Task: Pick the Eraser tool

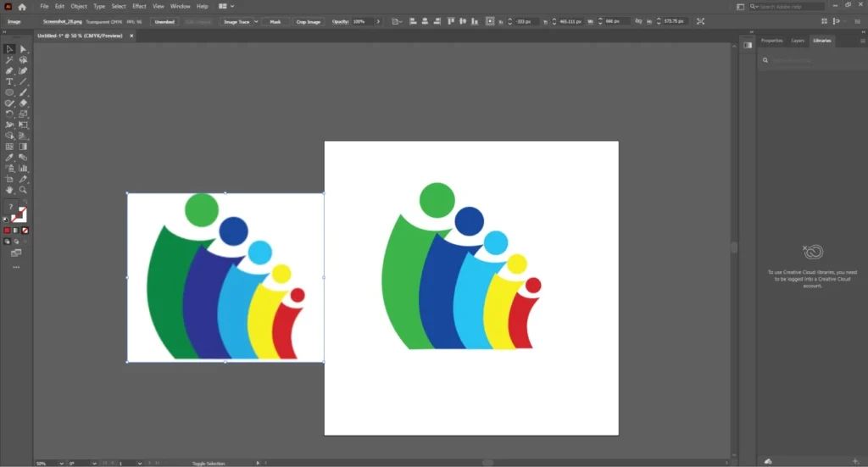Action: [x=23, y=103]
